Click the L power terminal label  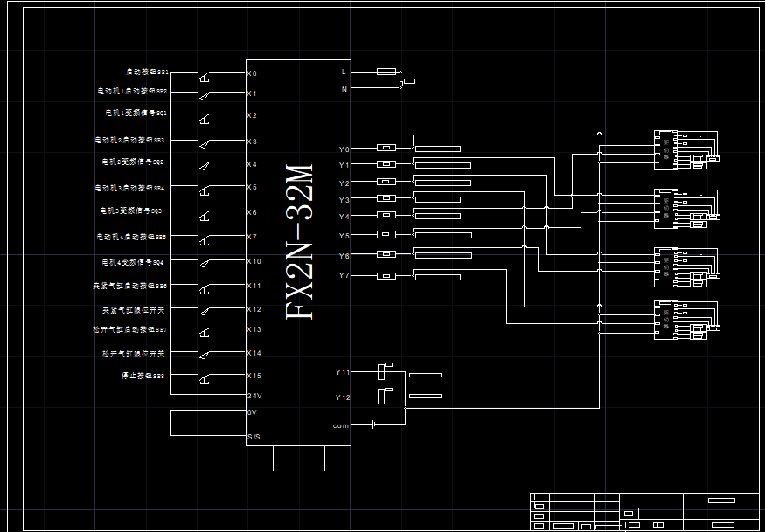(x=344, y=72)
